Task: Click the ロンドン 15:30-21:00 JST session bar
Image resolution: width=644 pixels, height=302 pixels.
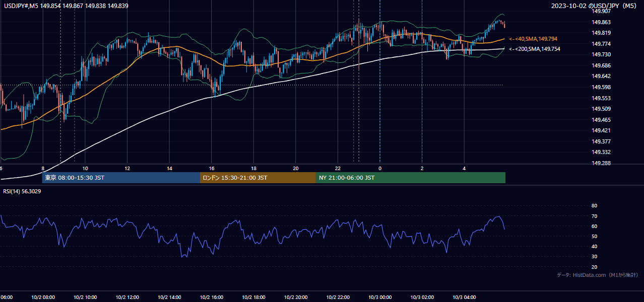Action: (258, 178)
